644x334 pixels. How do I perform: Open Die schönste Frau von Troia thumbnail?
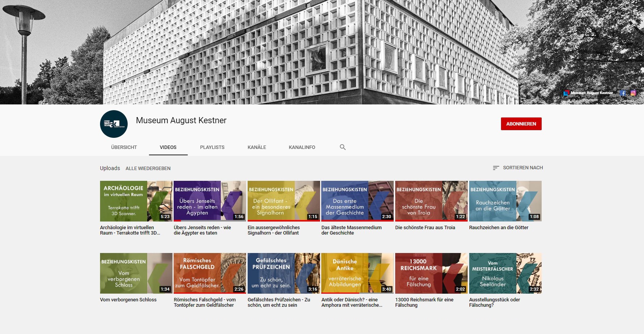[x=431, y=201]
